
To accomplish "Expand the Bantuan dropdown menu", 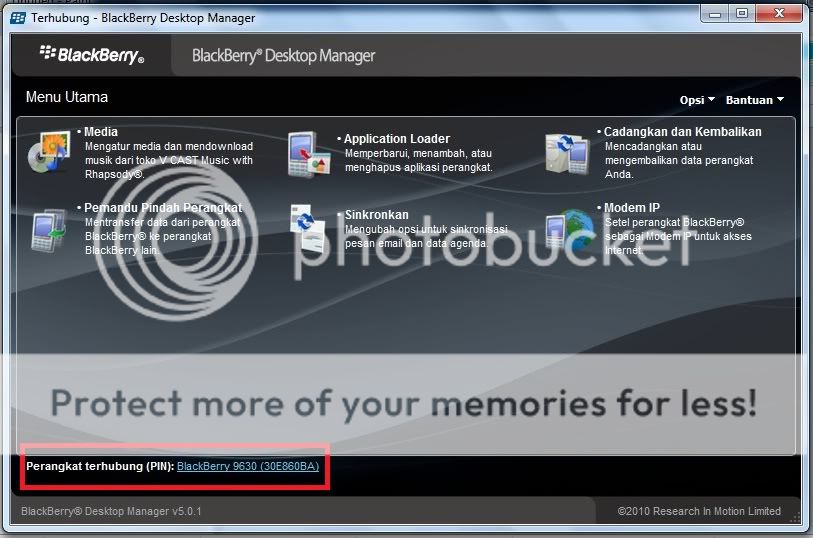I will (754, 100).
